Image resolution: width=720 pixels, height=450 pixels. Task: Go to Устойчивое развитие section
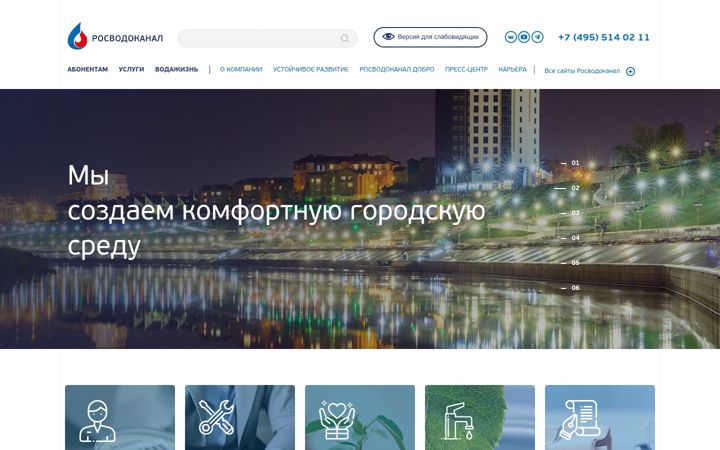point(310,69)
